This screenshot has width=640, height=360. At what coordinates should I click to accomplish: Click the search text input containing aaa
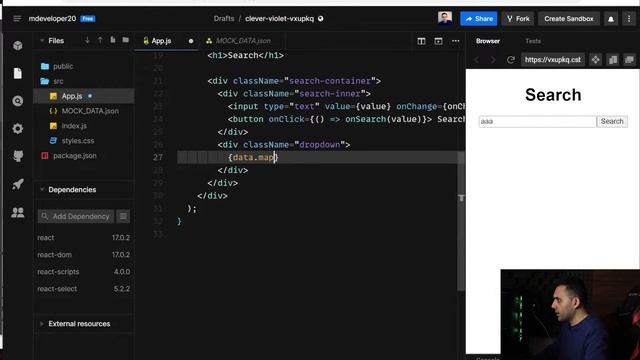point(537,122)
